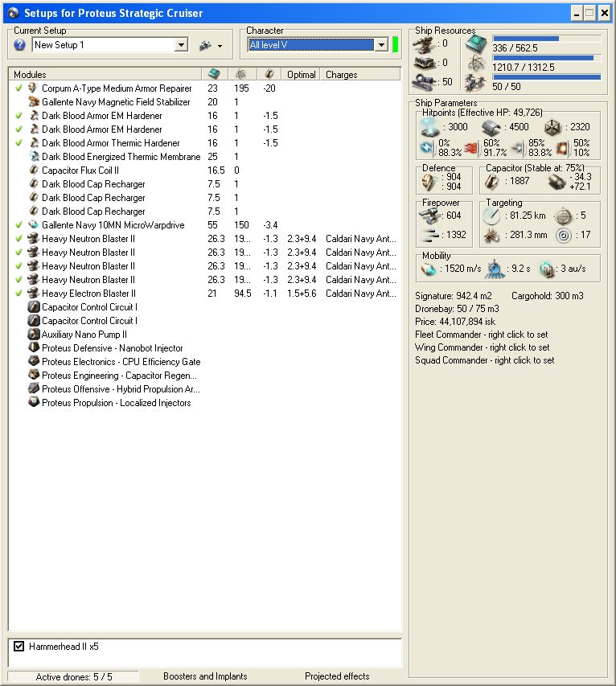Click the application icon in the title bar

(14, 13)
